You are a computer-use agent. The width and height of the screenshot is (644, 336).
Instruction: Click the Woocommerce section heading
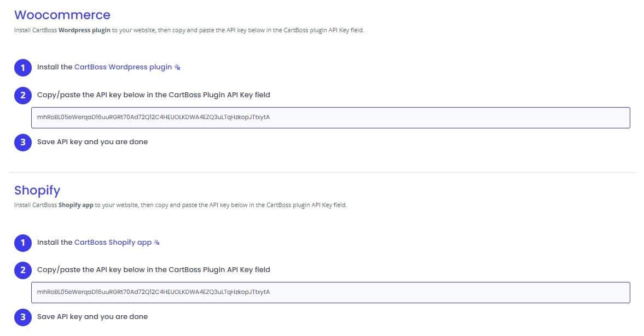point(62,15)
